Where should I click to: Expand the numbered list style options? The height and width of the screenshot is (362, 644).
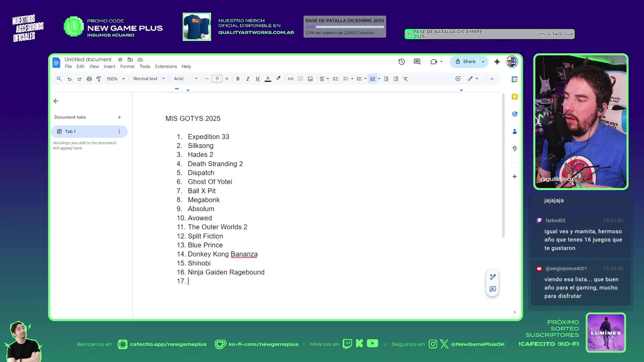pyautogui.click(x=379, y=79)
